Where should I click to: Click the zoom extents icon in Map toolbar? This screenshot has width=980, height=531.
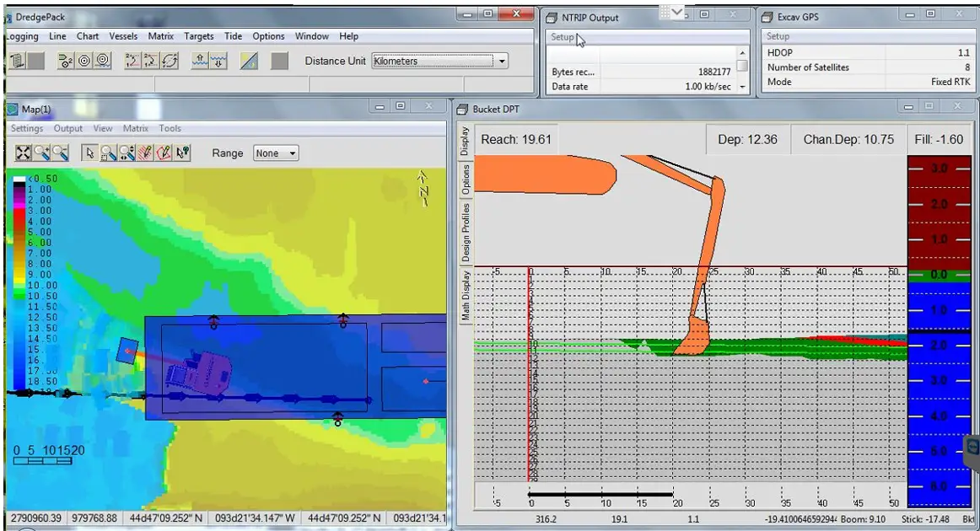(x=24, y=153)
